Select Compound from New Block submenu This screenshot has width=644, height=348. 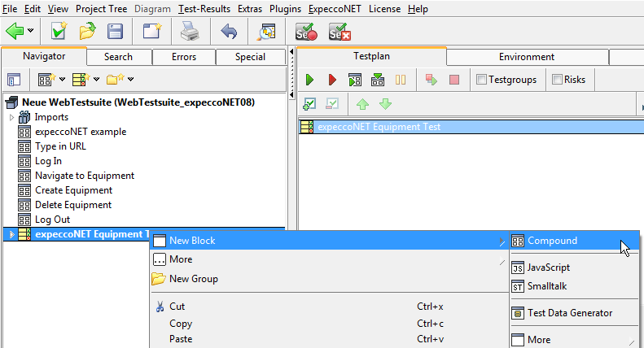[x=552, y=241]
